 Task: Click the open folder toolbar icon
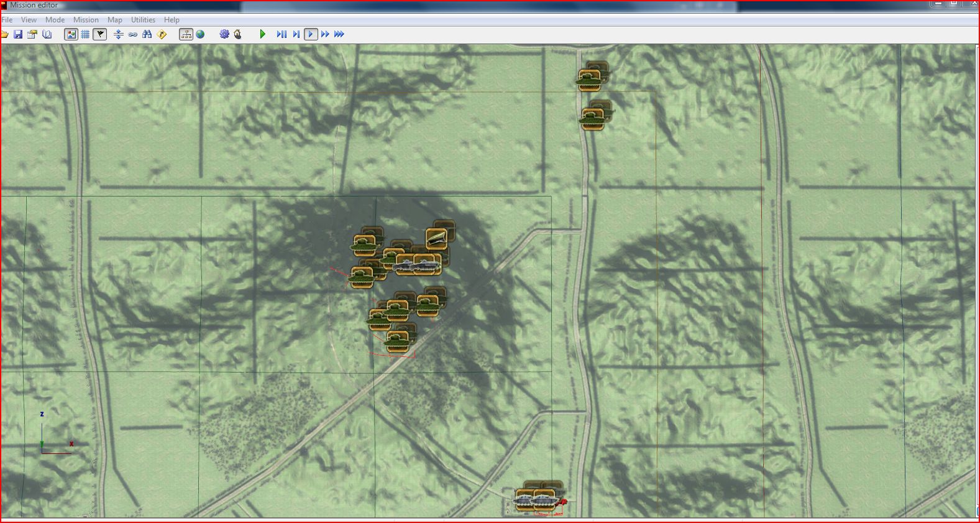(x=4, y=34)
